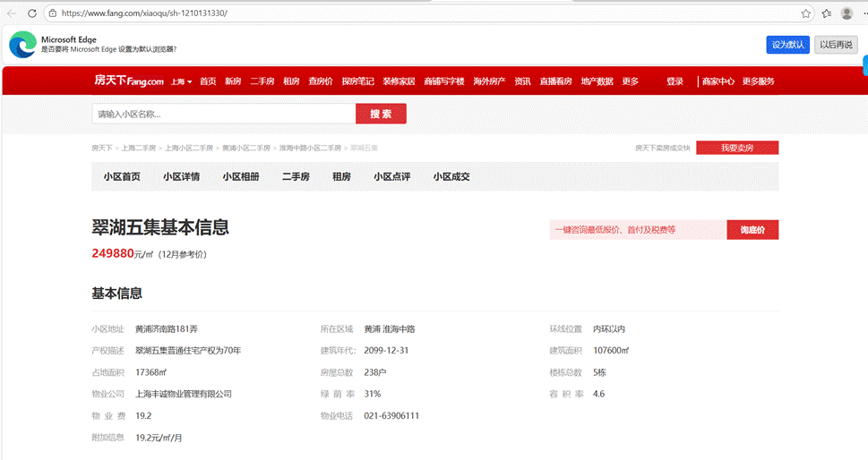The width and height of the screenshot is (868, 460).
Task: Click the 我要卖房 button
Action: 736,148
